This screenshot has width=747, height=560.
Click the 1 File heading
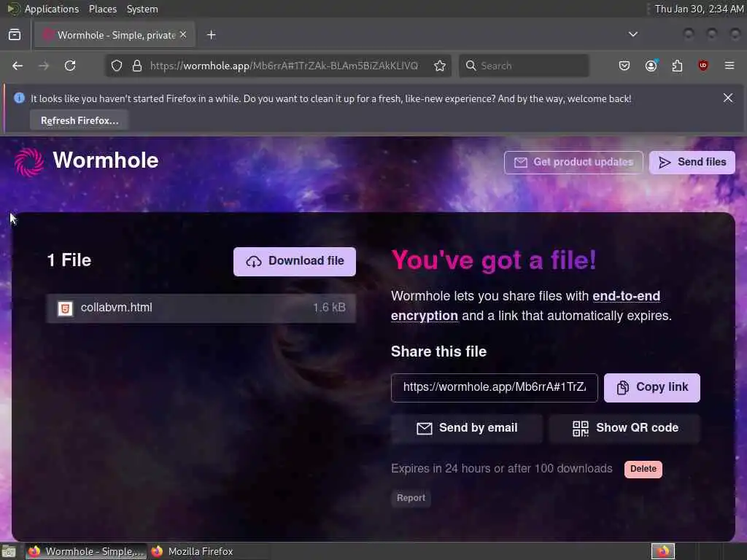pos(69,260)
